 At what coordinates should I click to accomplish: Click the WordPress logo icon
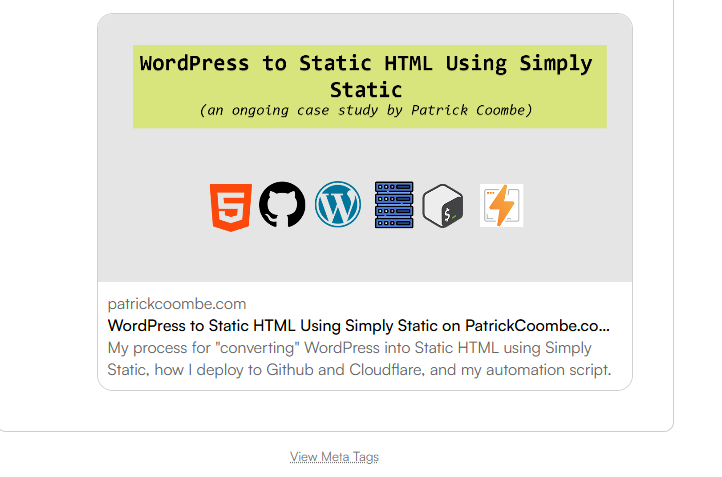(x=338, y=204)
